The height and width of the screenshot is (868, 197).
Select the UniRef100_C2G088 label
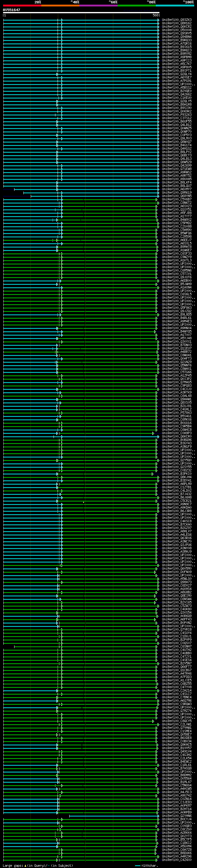click(x=177, y=226)
